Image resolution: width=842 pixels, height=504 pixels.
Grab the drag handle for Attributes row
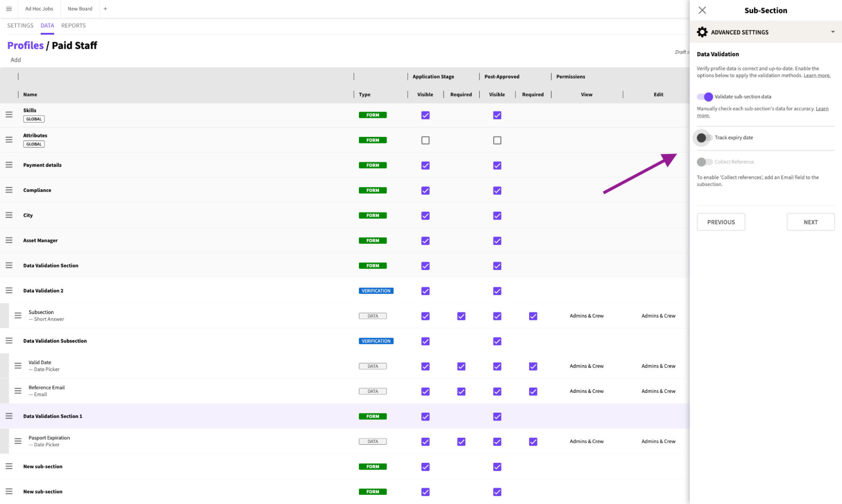pos(9,140)
